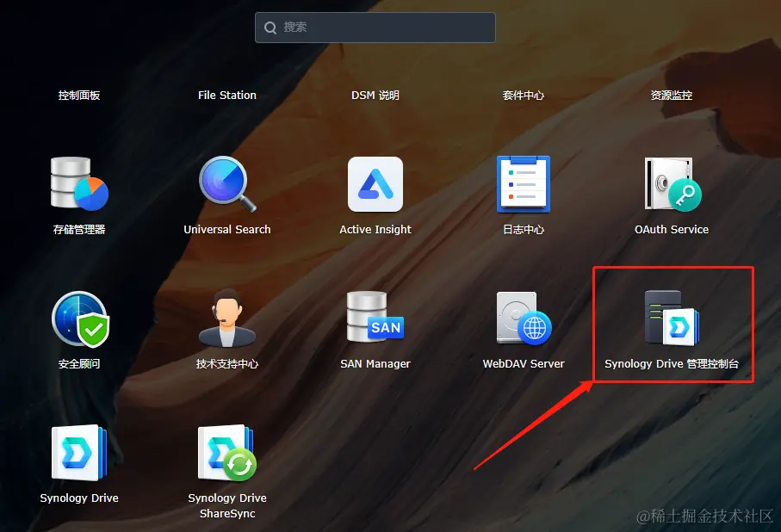This screenshot has width=781, height=532.
Task: Open Support Center (技术支持中心) person icon
Action: coord(227,318)
